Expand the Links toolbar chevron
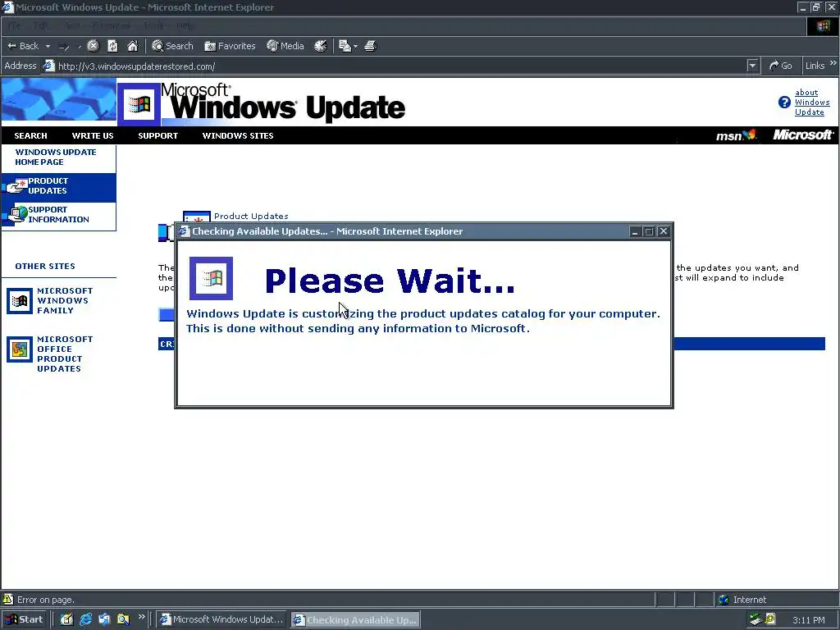Viewport: 840px width, 630px height. [833, 64]
